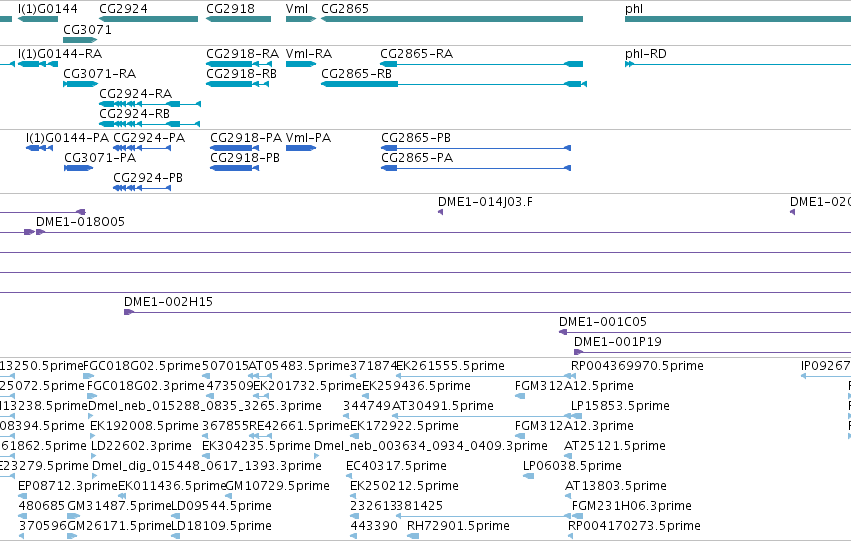
Task: Click protein l(1)G0144-PA
Action: [39, 148]
